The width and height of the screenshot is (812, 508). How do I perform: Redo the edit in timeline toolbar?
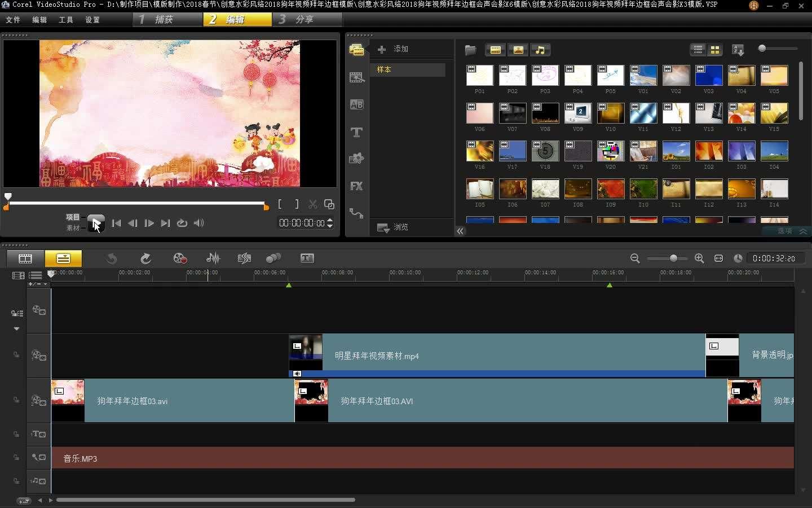(145, 258)
